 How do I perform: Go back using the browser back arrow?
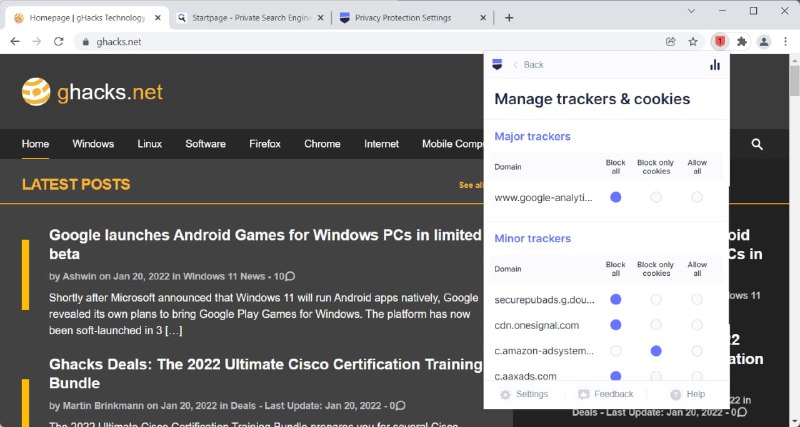[15, 42]
